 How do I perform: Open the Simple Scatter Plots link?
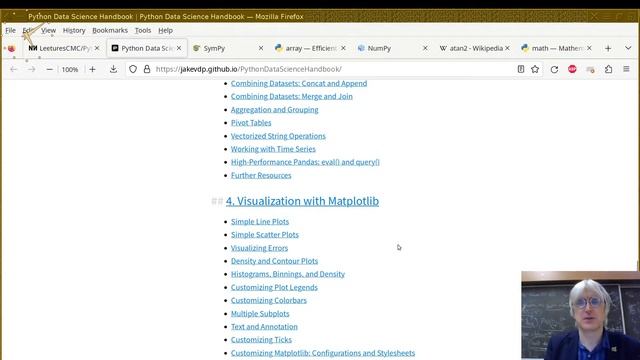pos(264,235)
